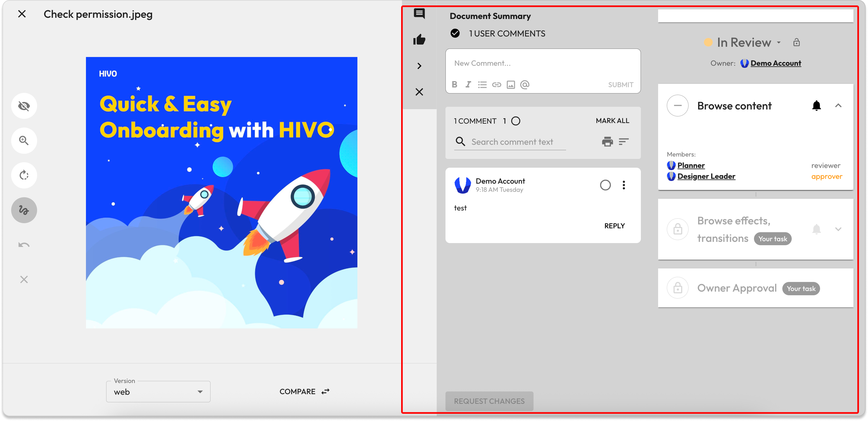Open comment sort options
Image resolution: width=868 pixels, height=421 pixels.
624,142
